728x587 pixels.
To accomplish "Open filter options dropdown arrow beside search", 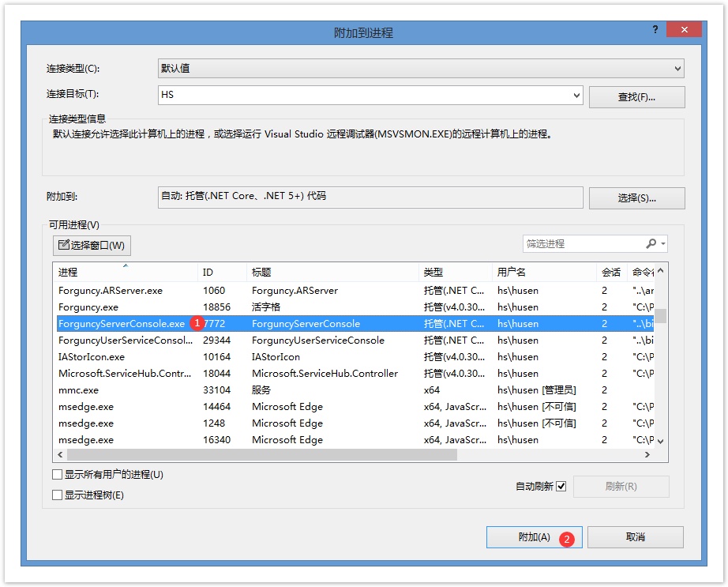I will coord(664,244).
